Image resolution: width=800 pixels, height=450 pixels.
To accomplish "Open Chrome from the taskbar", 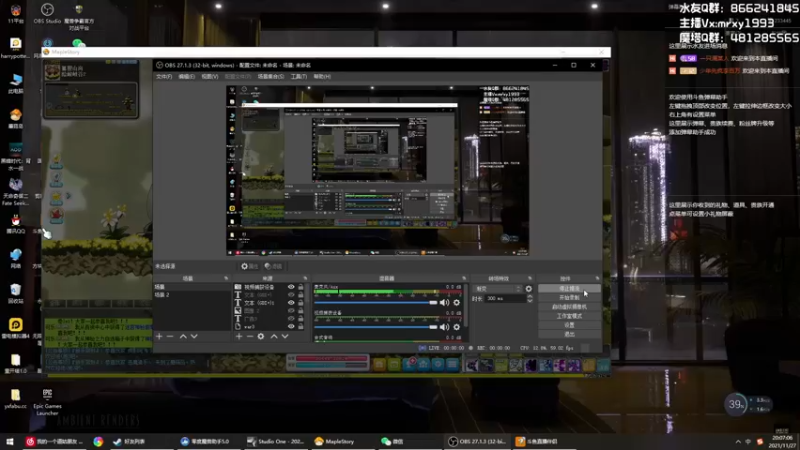I will 98,441.
